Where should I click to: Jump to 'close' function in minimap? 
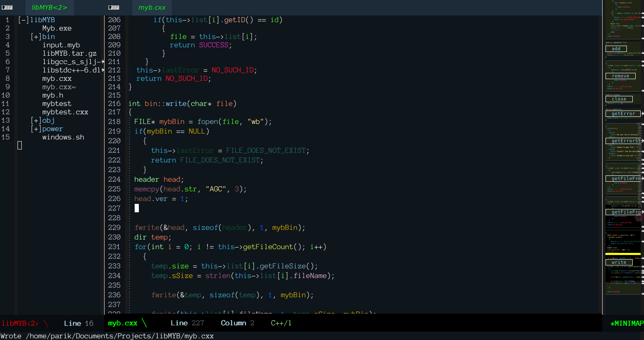619,99
